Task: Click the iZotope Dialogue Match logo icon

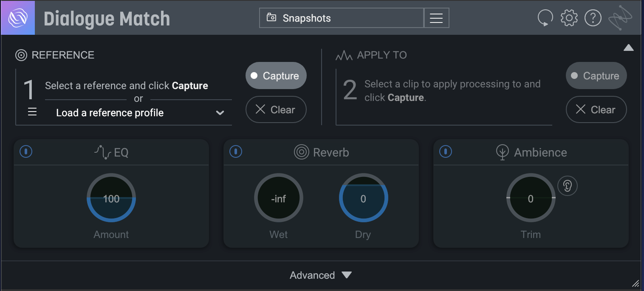Action: 18,18
